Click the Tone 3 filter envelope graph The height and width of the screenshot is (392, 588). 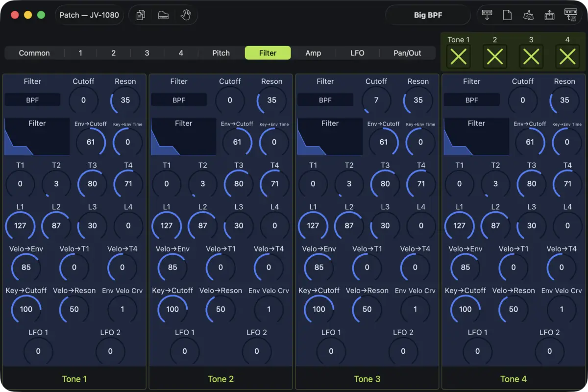click(x=330, y=136)
